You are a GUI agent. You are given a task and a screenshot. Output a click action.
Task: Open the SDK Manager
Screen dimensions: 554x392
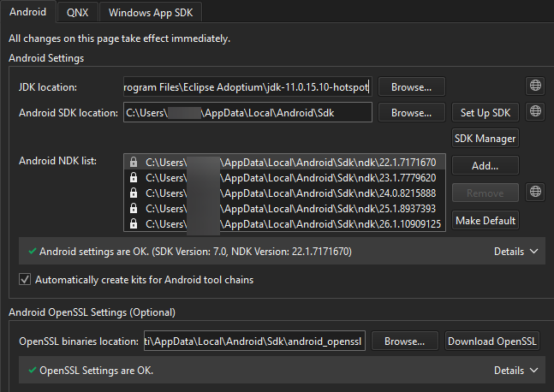(485, 139)
